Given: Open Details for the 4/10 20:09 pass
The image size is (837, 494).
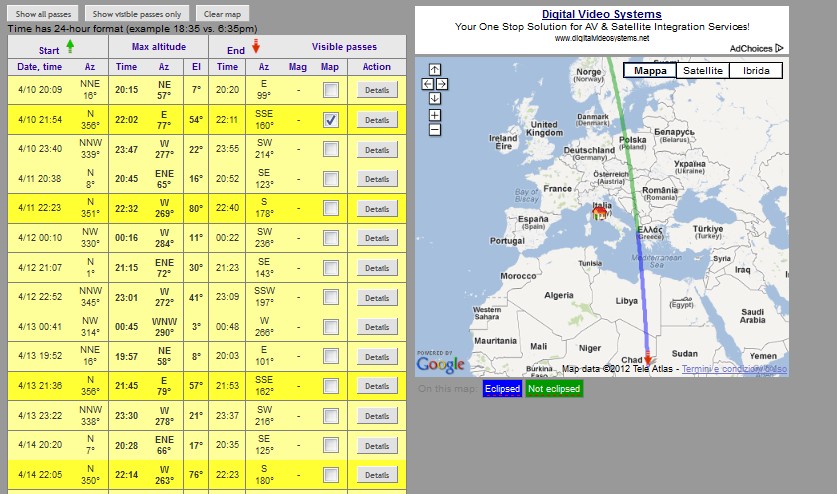Looking at the screenshot, I should click(x=377, y=90).
